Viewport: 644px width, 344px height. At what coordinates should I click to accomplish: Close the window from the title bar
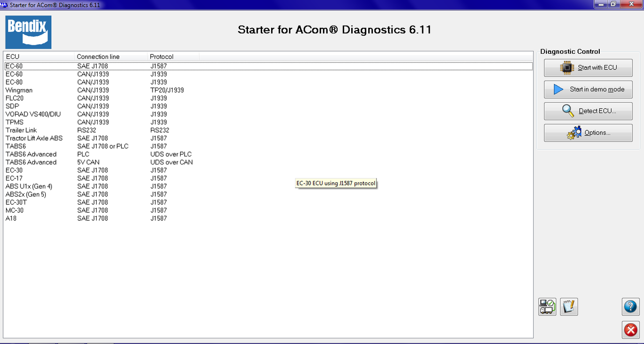point(631,4)
